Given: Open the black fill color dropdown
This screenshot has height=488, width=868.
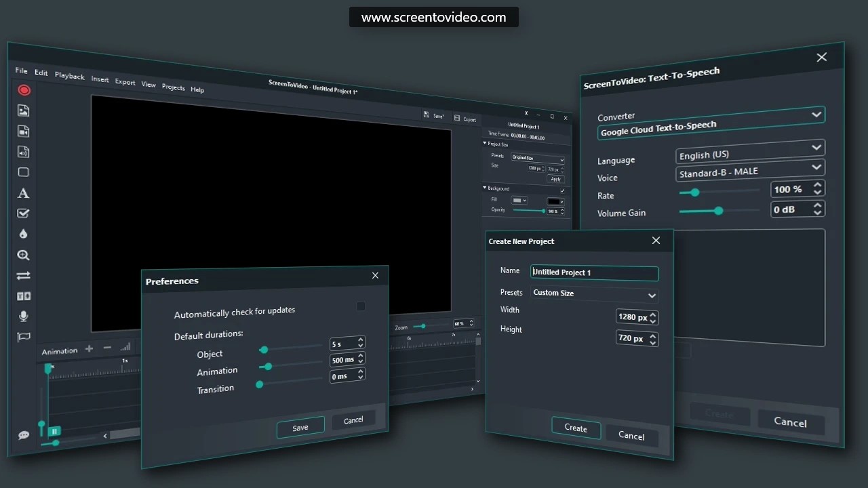Looking at the screenshot, I should coord(555,201).
